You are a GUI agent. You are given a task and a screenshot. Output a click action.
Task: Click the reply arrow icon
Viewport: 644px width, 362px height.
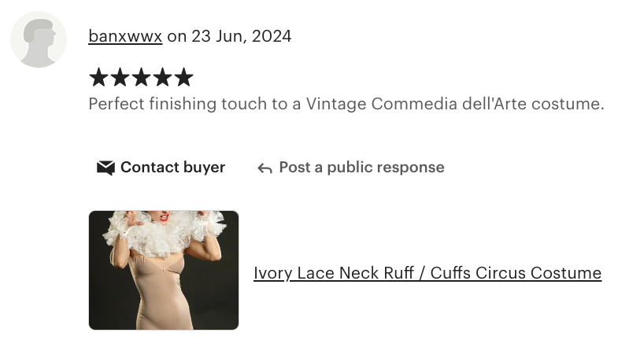(265, 168)
